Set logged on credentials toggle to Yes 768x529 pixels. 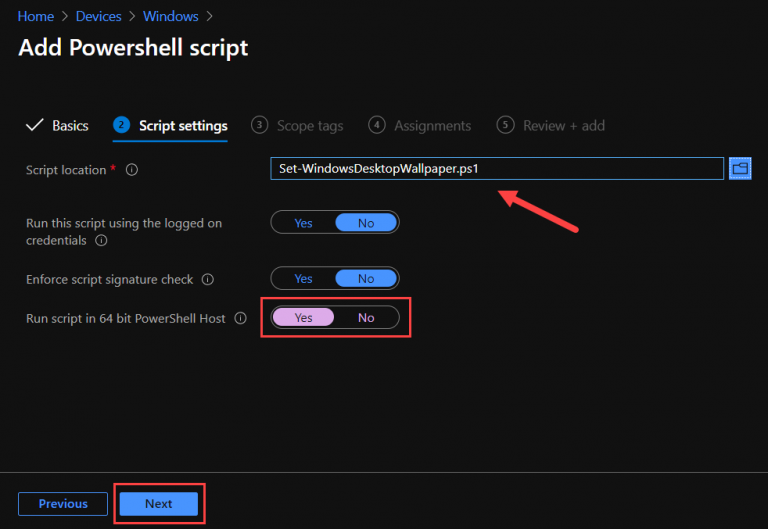(303, 223)
